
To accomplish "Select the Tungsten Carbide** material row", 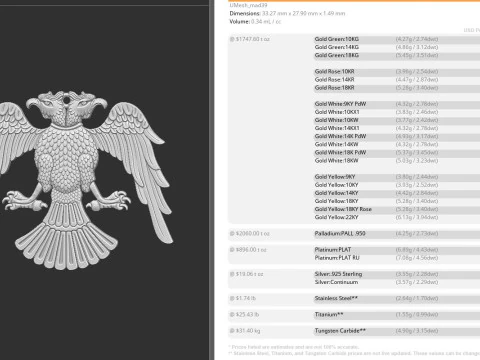I will tap(397, 331).
